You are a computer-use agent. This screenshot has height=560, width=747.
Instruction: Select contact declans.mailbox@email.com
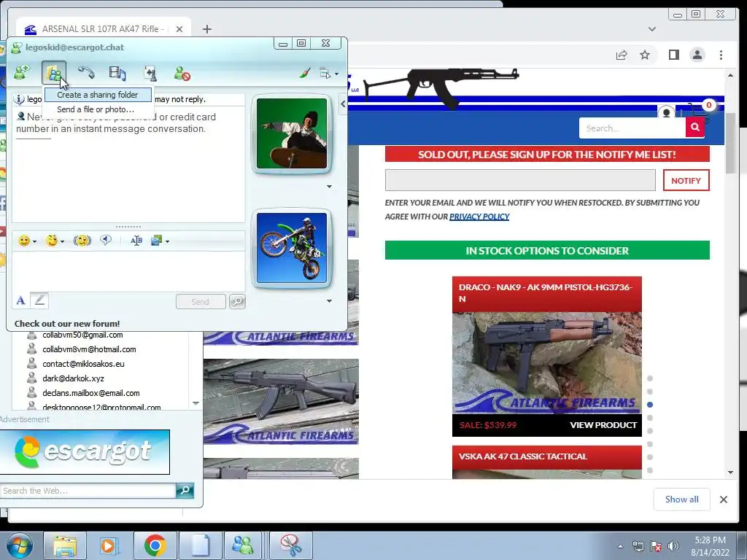[91, 393]
